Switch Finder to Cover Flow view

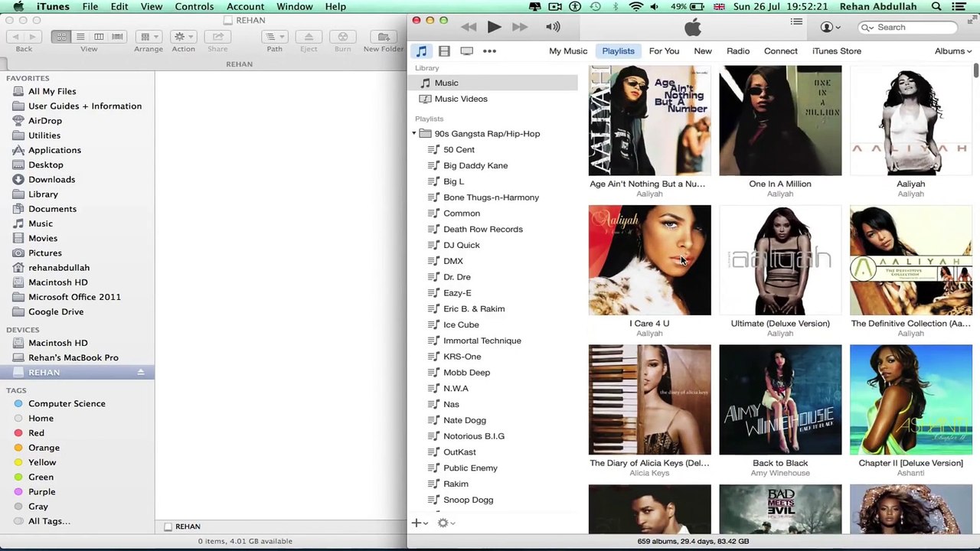pos(117,36)
